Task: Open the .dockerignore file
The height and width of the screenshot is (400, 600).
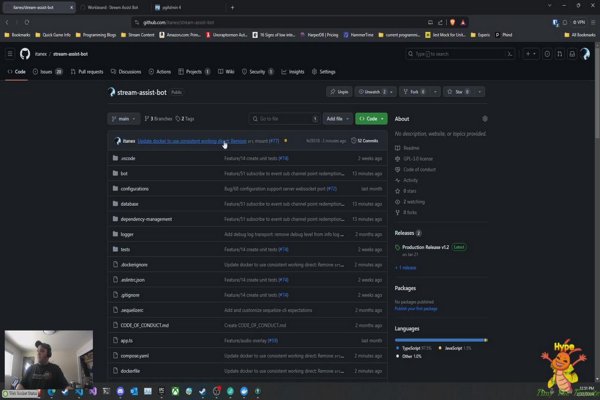Action: [x=134, y=264]
